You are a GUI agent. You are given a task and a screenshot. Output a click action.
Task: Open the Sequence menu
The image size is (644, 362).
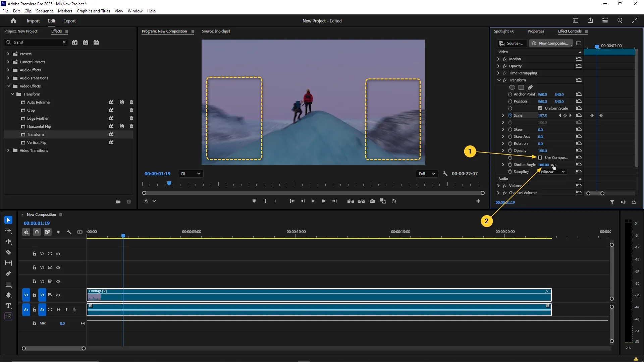(45, 11)
